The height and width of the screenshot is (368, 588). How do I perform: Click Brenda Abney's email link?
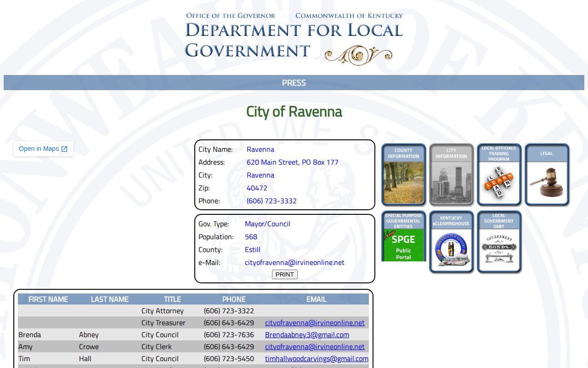coord(307,335)
